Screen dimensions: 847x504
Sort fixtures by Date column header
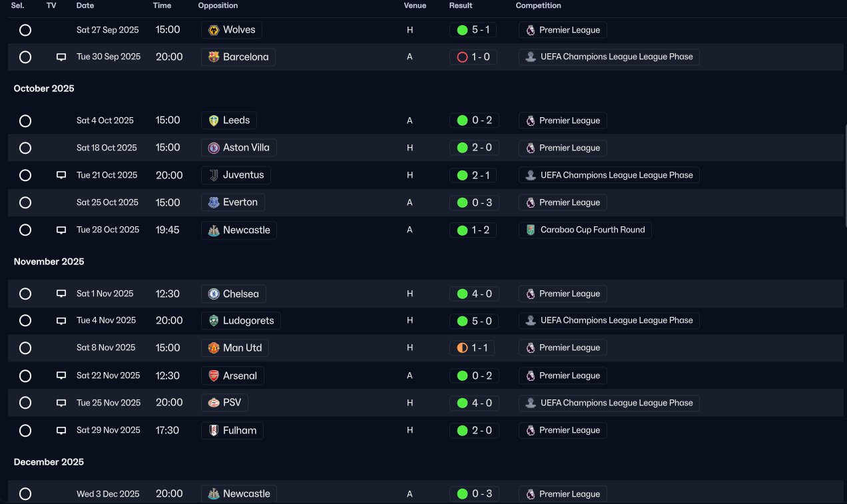85,5
